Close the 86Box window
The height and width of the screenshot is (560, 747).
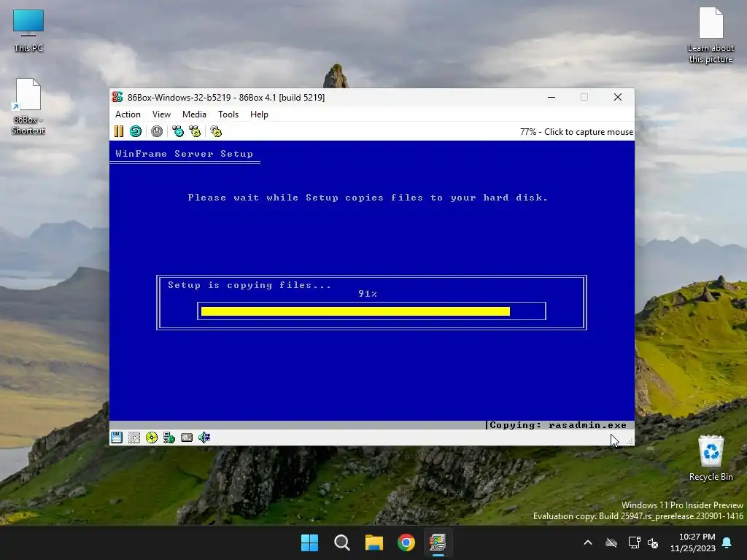618,97
